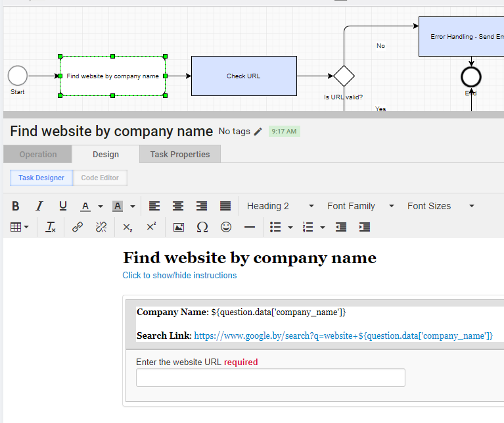Apply background highlight color

[118, 206]
